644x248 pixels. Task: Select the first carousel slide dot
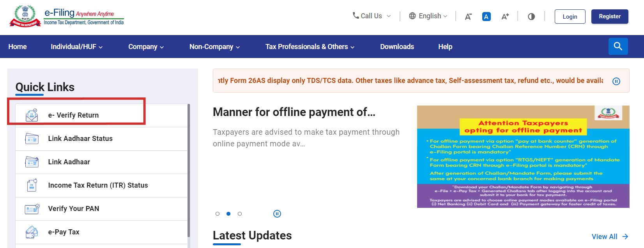tap(218, 214)
